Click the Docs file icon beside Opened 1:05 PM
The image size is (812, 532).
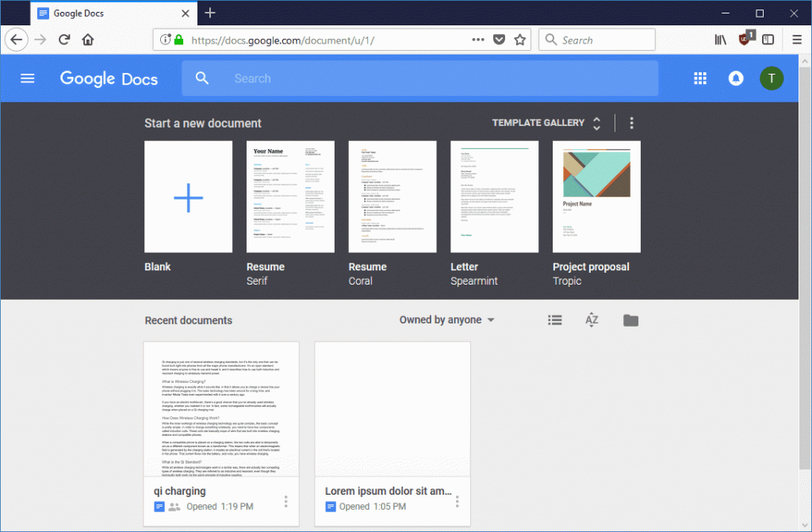point(331,507)
